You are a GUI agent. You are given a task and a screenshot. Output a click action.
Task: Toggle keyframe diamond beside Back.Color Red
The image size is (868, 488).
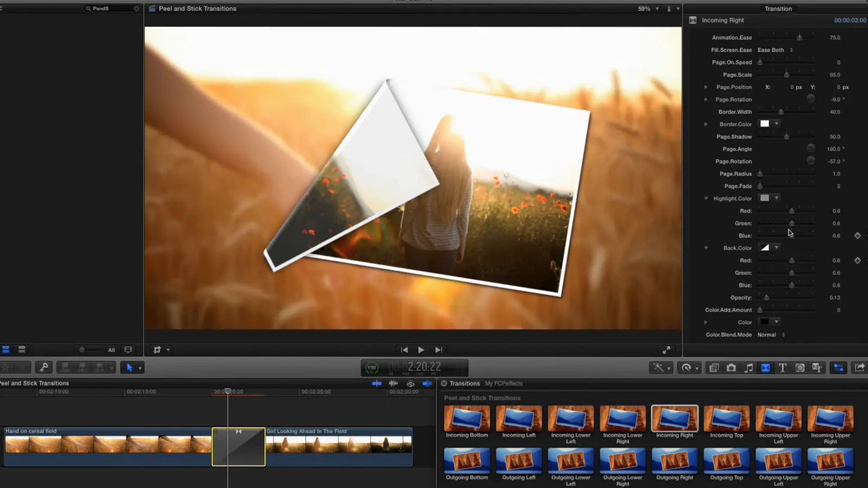(x=858, y=260)
